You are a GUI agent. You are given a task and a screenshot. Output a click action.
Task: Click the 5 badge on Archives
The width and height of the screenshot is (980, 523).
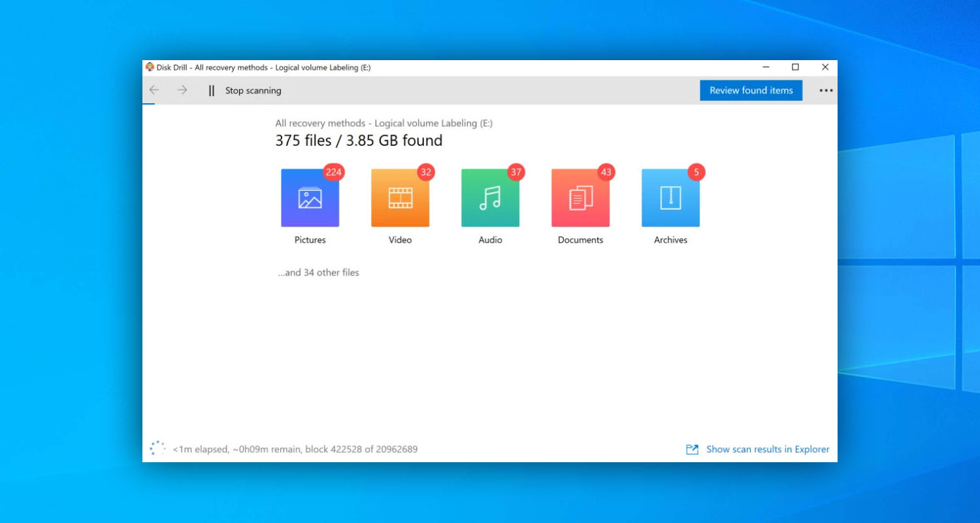696,173
